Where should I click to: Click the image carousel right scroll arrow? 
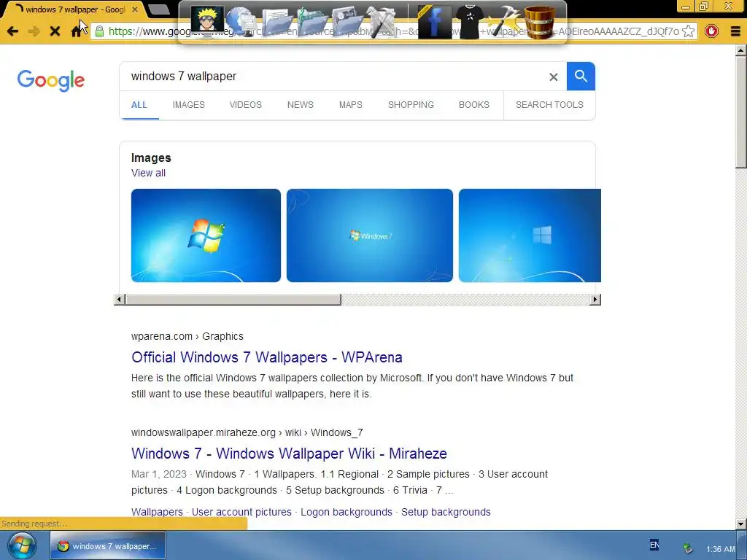click(x=595, y=300)
